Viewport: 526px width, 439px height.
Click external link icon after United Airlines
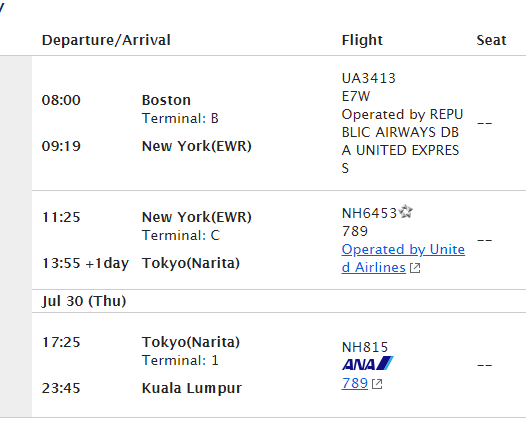(x=415, y=268)
